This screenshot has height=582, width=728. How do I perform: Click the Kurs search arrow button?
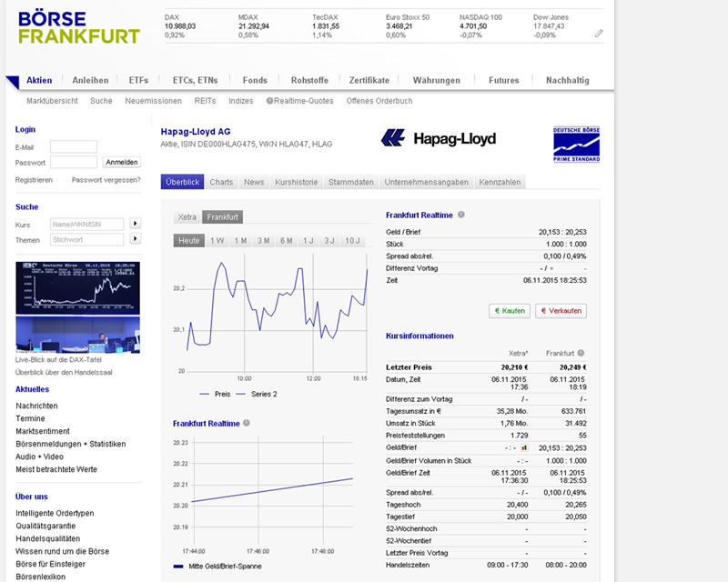135,223
